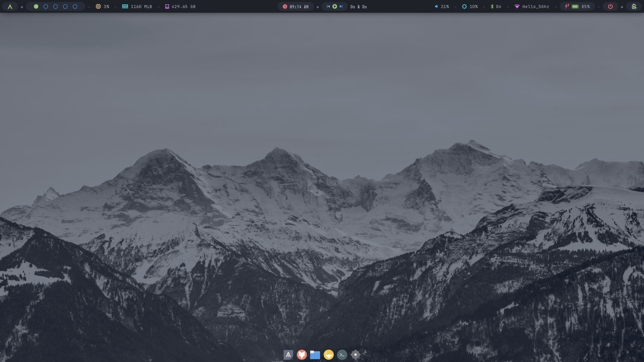Open the terminal prompt dock icon

pyautogui.click(x=342, y=355)
